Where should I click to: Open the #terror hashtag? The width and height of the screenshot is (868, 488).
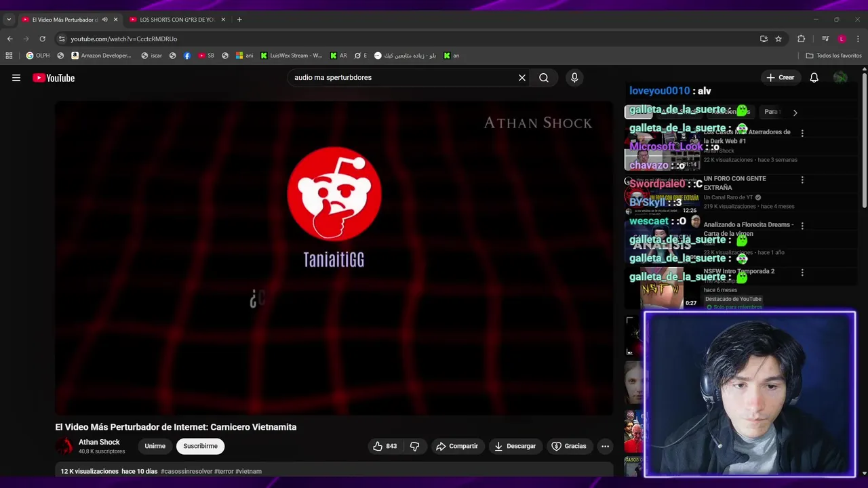(x=224, y=471)
